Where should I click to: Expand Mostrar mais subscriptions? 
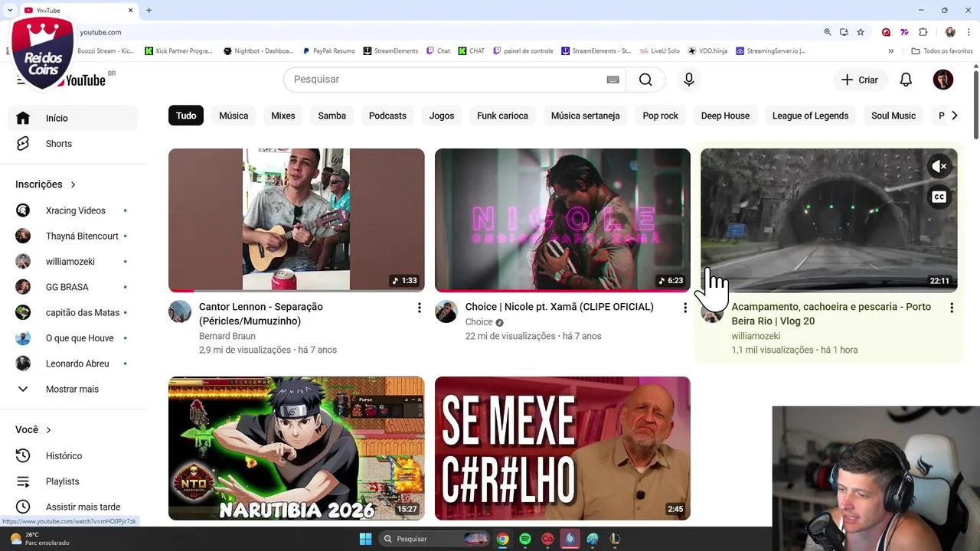tap(73, 389)
